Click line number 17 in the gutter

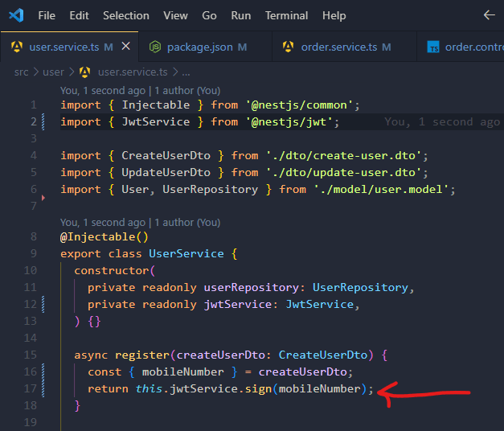coord(31,389)
